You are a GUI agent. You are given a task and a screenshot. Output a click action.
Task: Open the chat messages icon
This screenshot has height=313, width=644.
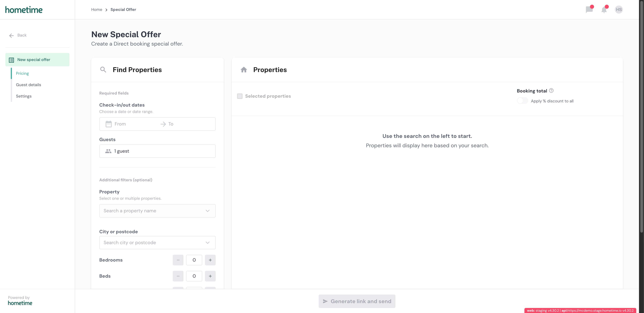[x=589, y=10]
